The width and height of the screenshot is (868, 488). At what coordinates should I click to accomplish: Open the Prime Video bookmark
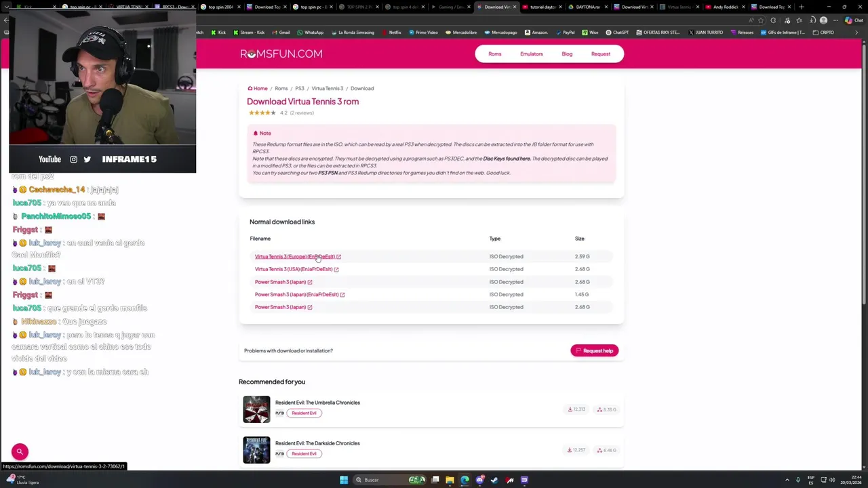tap(423, 33)
